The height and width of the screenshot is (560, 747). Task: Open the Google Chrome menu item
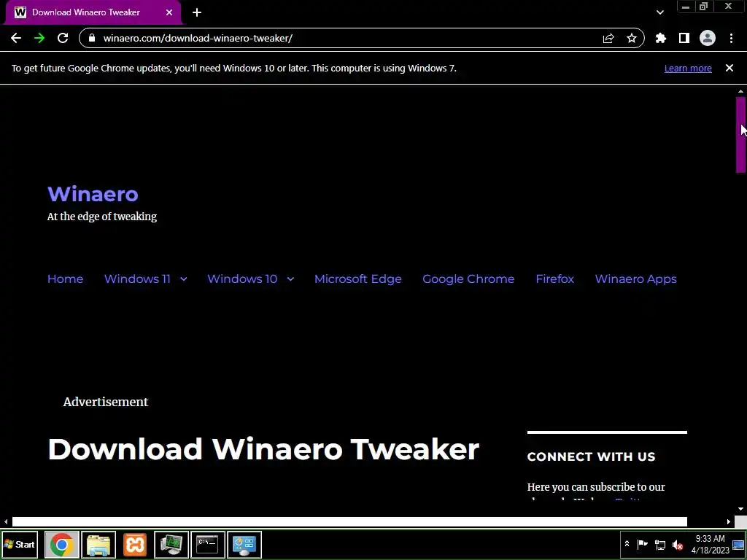point(468,279)
